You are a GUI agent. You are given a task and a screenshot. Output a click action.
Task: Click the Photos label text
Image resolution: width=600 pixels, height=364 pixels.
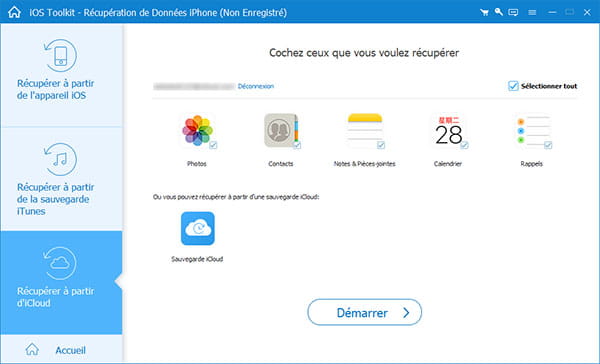(x=197, y=164)
